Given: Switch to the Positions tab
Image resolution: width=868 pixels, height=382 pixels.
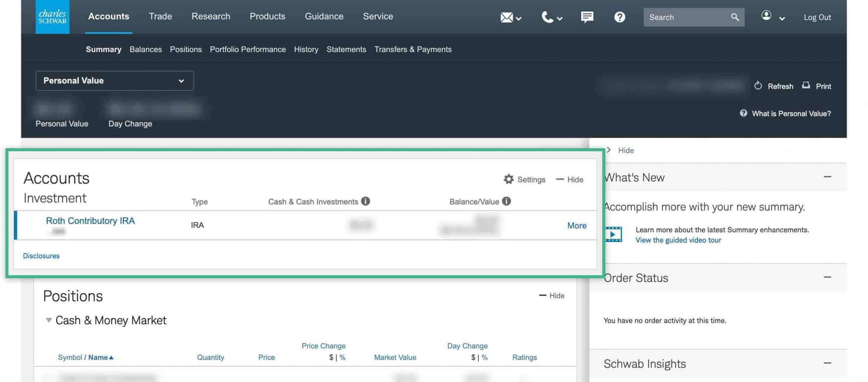Looking at the screenshot, I should 185,49.
